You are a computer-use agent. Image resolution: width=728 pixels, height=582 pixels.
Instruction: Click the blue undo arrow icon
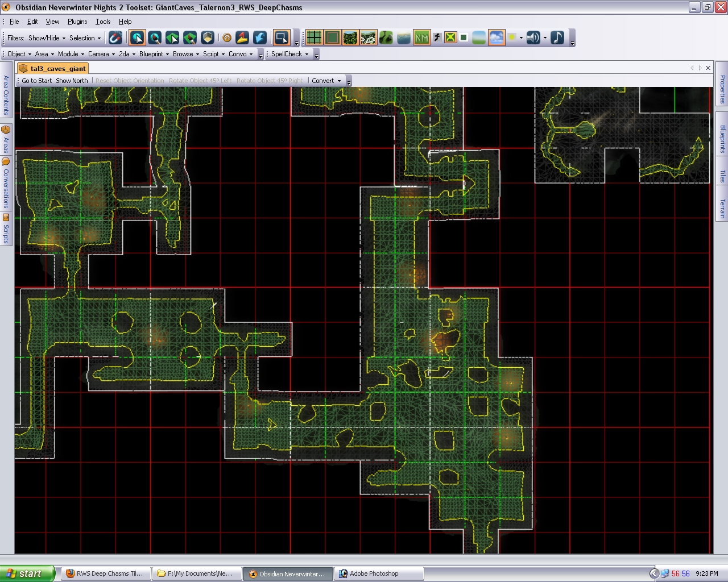260,38
